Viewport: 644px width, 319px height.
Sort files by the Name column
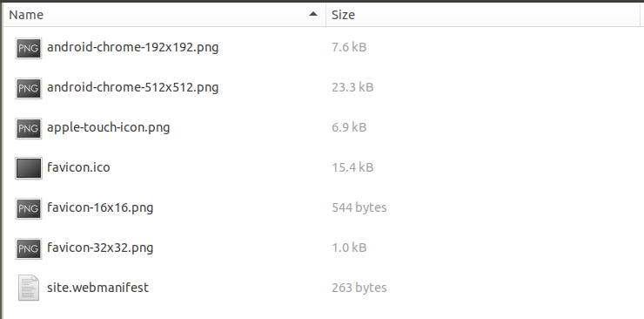click(x=164, y=15)
